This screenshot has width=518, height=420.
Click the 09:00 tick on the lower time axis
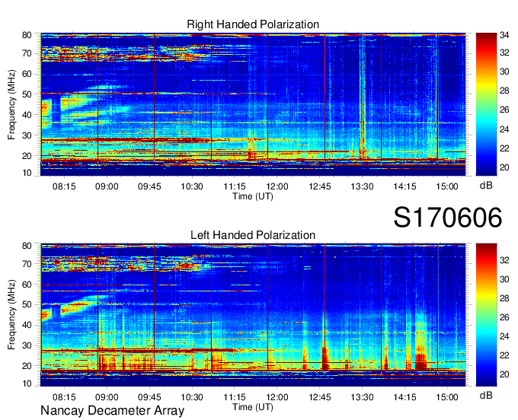coord(107,397)
